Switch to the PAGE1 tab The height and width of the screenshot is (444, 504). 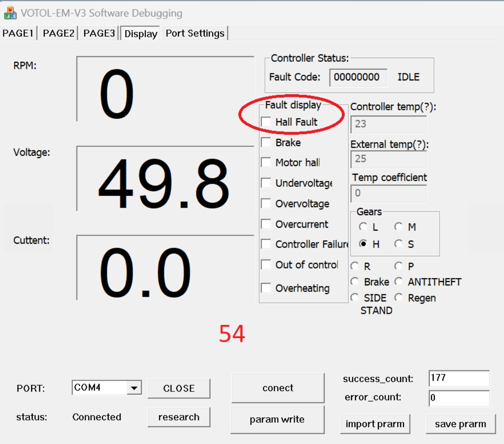[18, 33]
